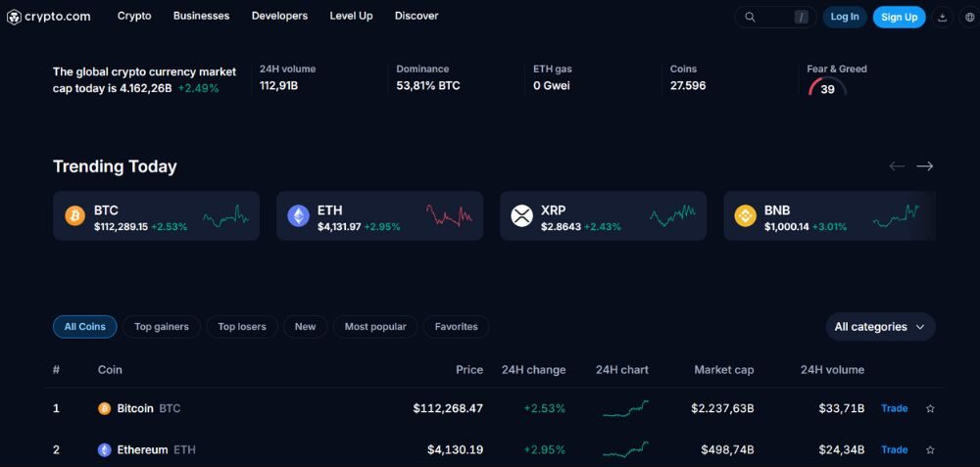Favorite Bitcoin with the star toggle
The width and height of the screenshot is (980, 467).
coord(930,408)
